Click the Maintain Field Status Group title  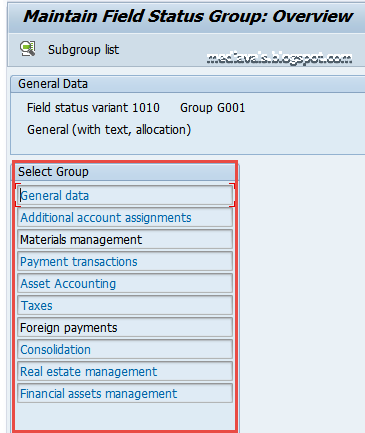click(188, 16)
